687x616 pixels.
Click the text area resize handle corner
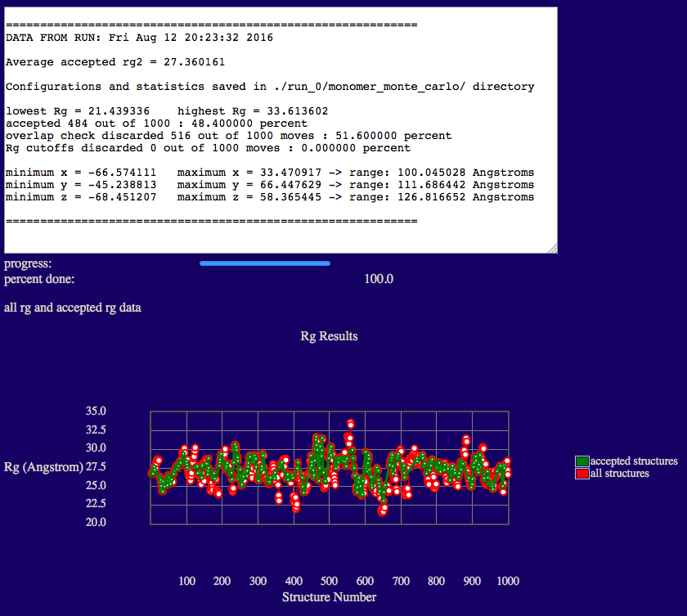coord(553,249)
